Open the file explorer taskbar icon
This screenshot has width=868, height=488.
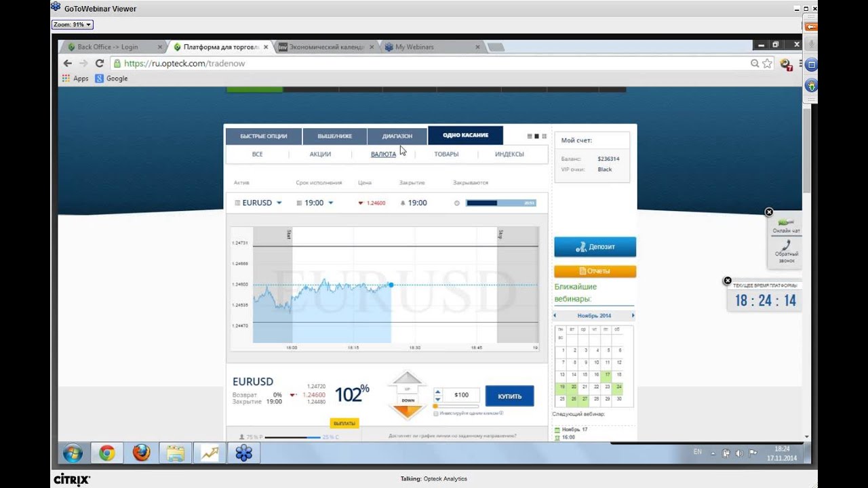click(x=176, y=453)
